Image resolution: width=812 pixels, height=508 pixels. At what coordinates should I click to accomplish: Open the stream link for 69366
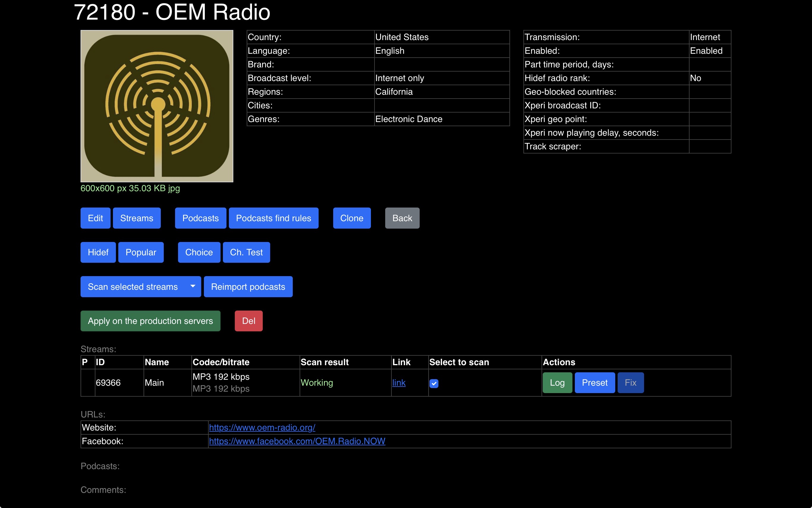click(399, 383)
